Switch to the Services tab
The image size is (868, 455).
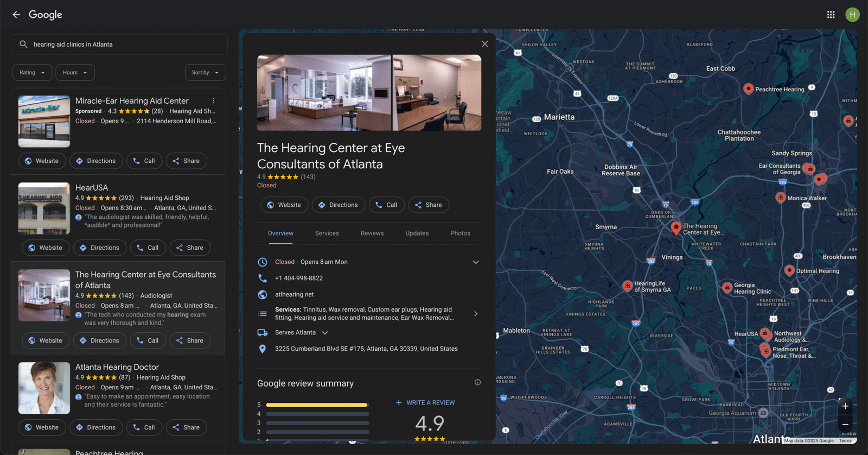coord(327,233)
